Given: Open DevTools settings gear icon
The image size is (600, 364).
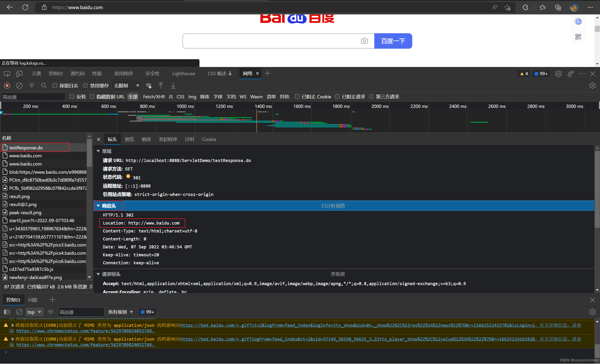Looking at the screenshot, I should pyautogui.click(x=558, y=74).
